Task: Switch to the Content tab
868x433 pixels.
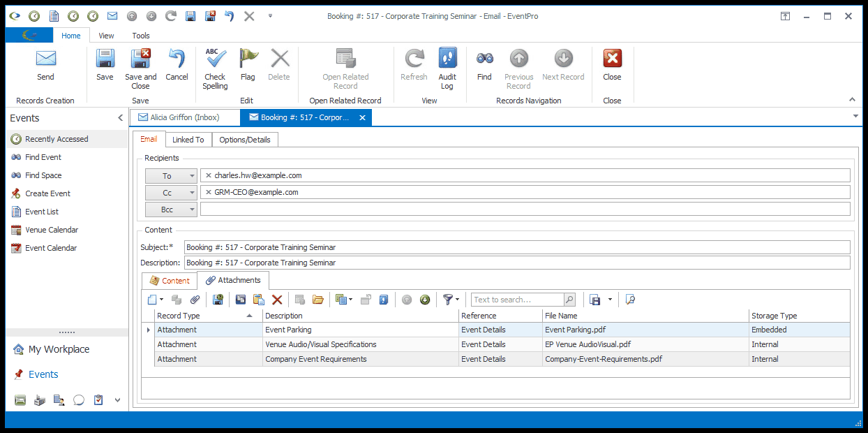Action: pyautogui.click(x=170, y=281)
